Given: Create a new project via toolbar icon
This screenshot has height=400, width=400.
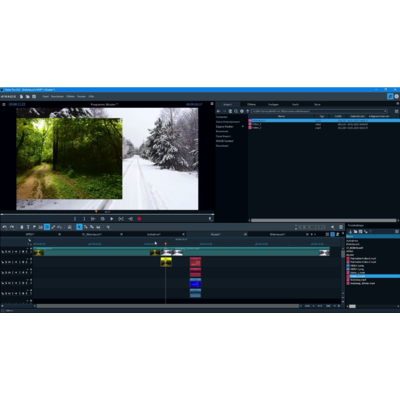Looking at the screenshot, I should click(21, 97).
